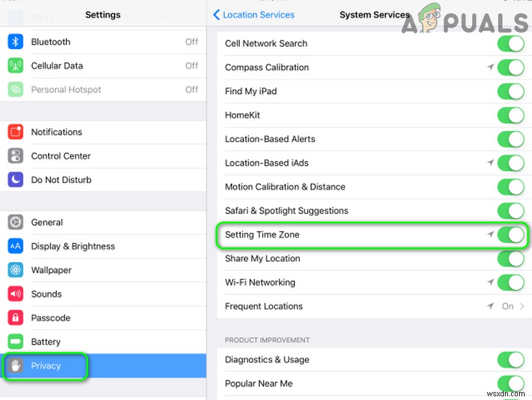Image resolution: width=532 pixels, height=400 pixels.
Task: Open Frequent Locations disclosure chevron
Action: (521, 306)
